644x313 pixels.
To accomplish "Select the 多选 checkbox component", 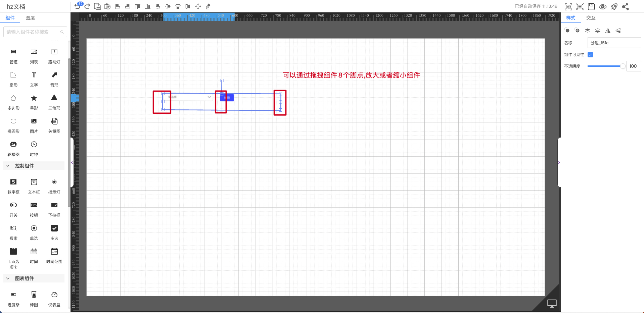I will pyautogui.click(x=54, y=232).
